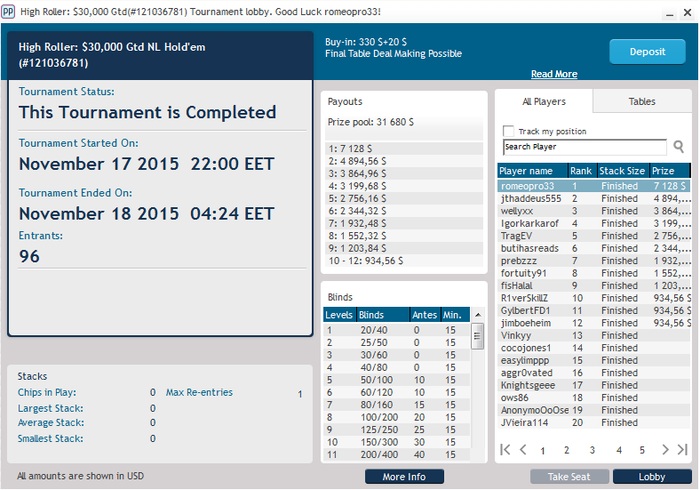Viewport: 700px width, 490px height.
Task: Click the PartyPoker PP logo icon
Action: (x=8, y=11)
